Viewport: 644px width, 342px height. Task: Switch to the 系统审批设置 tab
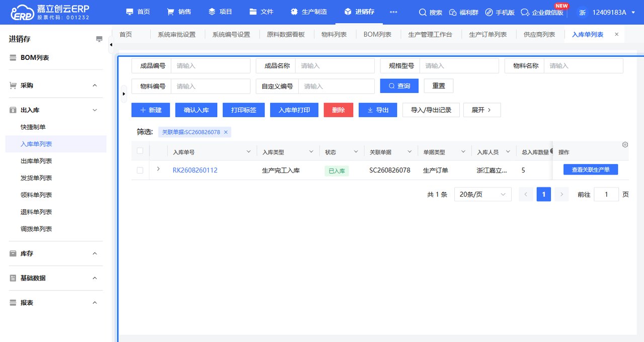point(177,35)
